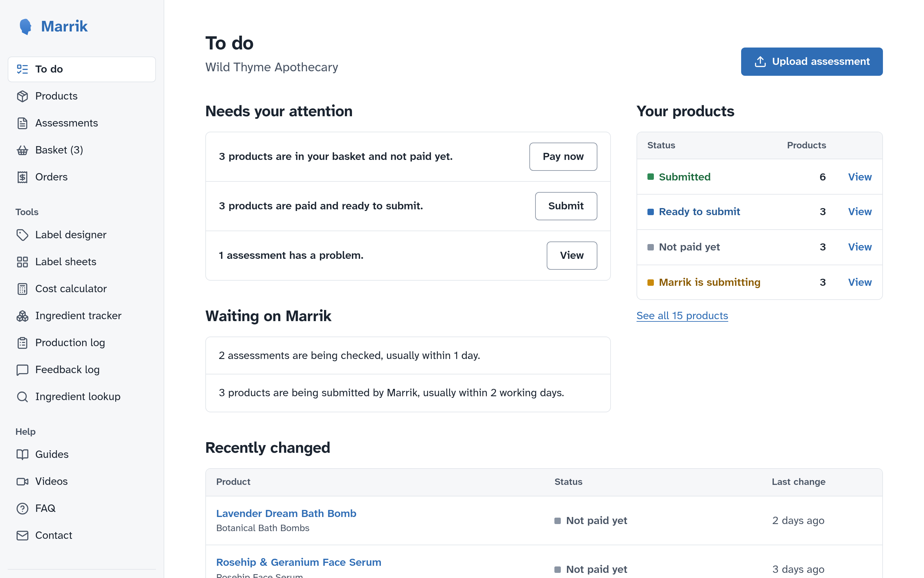The height and width of the screenshot is (578, 924).
Task: Click the Orders receipt icon
Action: [x=22, y=177]
